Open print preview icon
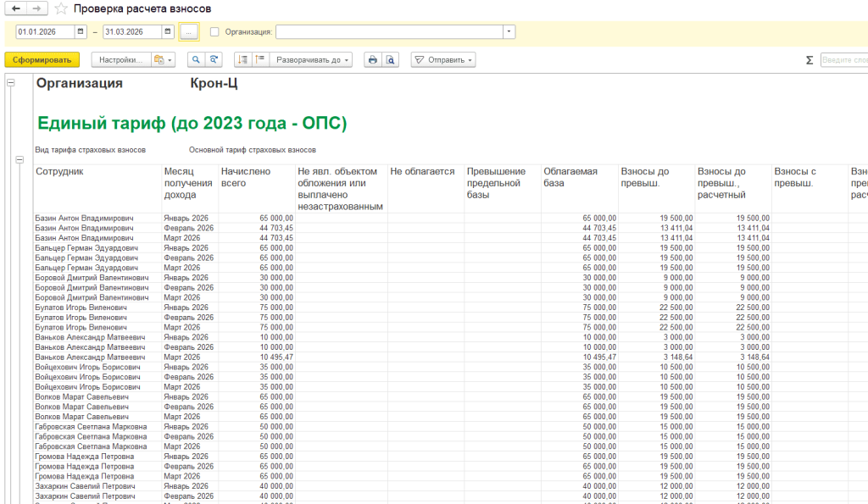Viewport: 868px width, 504px height. pos(390,60)
